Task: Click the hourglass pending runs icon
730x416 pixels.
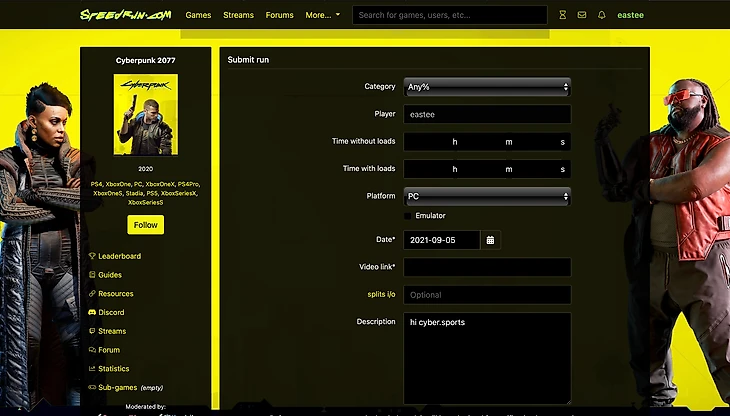Action: pos(563,15)
